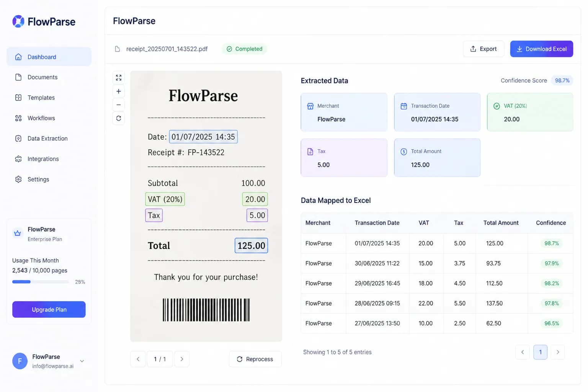The width and height of the screenshot is (588, 392).
Task: Click the rotate icon below zoom controls
Action: (x=119, y=118)
